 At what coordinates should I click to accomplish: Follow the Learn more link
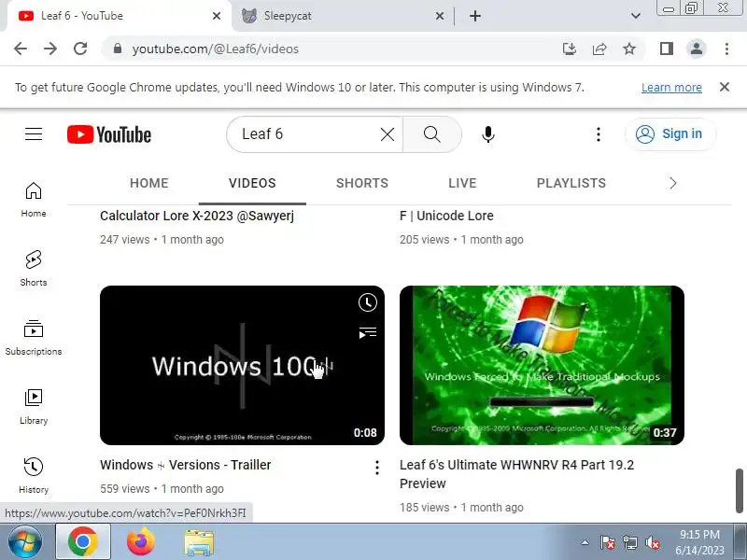[671, 88]
